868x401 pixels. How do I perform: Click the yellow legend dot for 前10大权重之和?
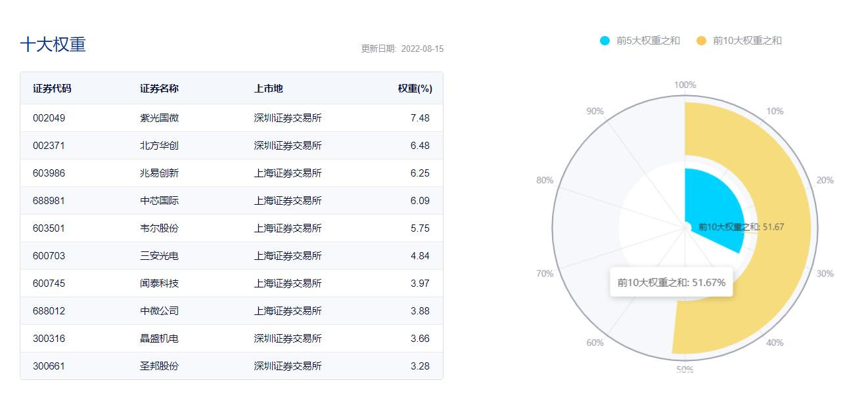click(701, 41)
